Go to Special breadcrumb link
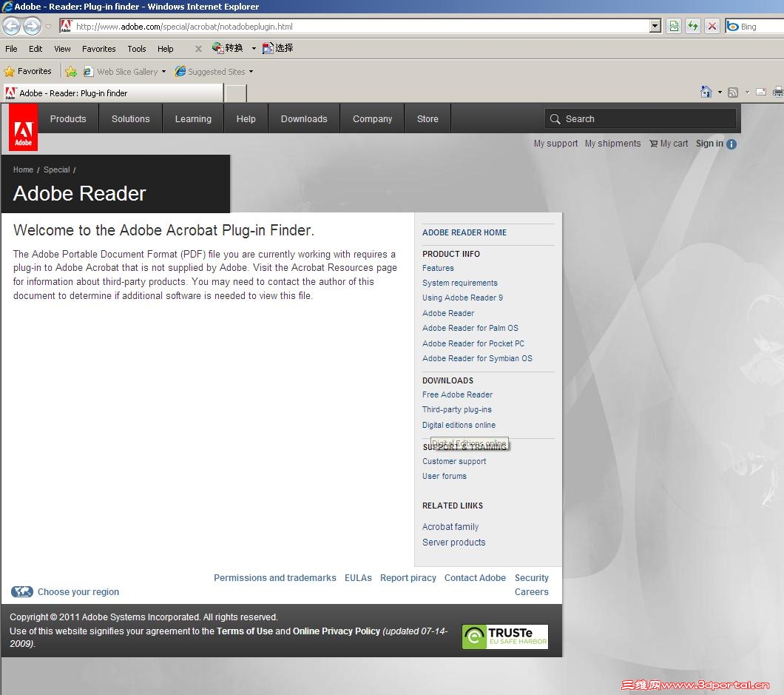784x695 pixels. pyautogui.click(x=56, y=169)
